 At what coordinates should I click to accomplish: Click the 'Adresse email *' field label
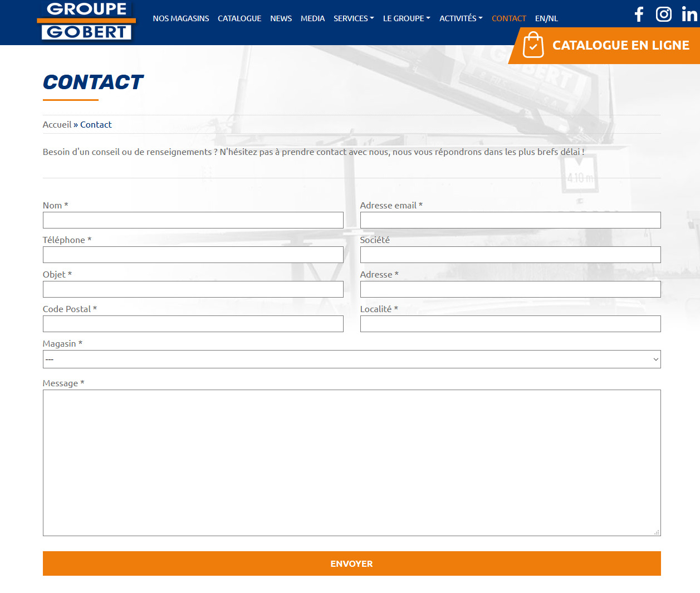coord(391,205)
